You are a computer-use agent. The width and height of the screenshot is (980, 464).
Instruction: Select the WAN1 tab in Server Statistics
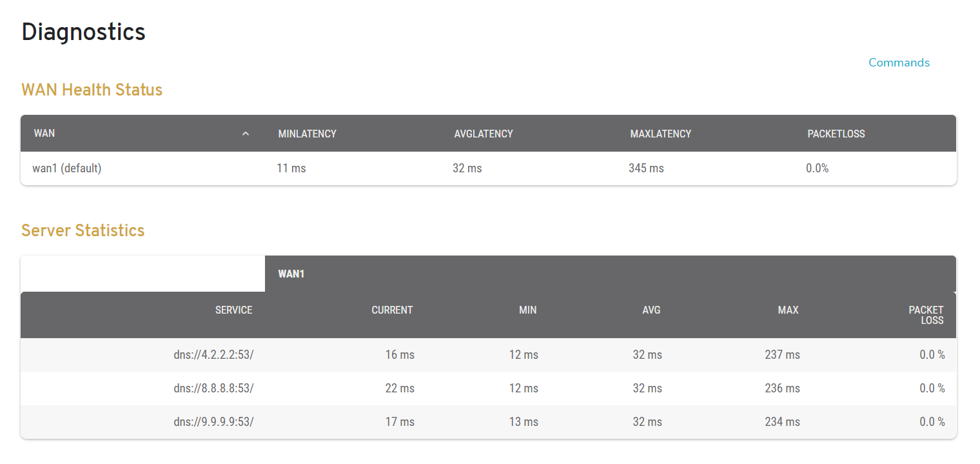(291, 274)
